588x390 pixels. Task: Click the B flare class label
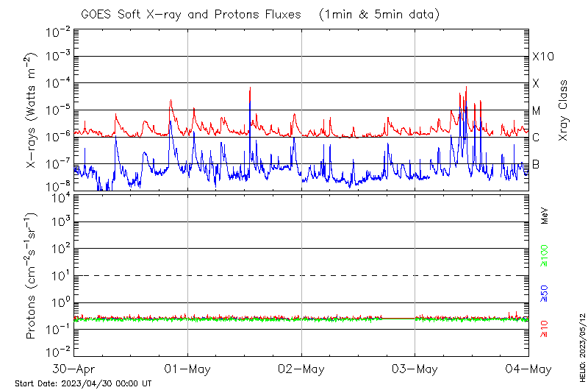(537, 164)
